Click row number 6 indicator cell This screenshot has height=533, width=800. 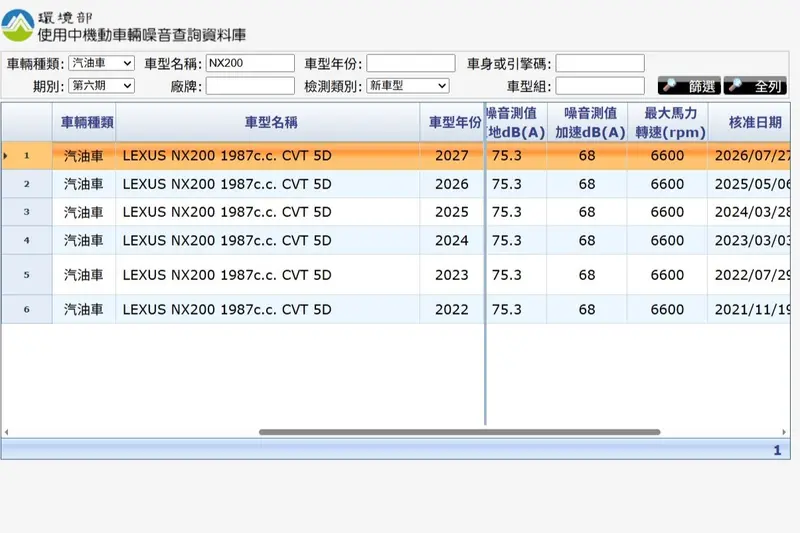(27, 309)
